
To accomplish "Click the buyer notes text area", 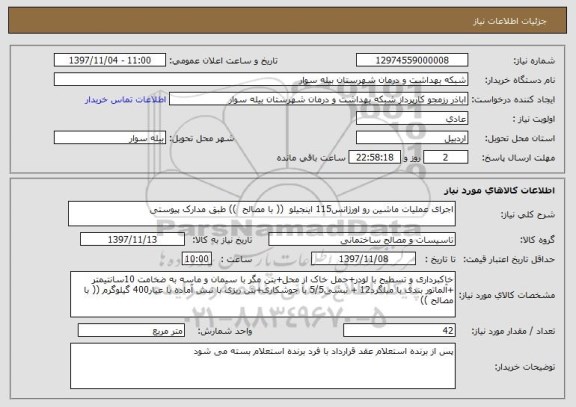I will (263, 366).
